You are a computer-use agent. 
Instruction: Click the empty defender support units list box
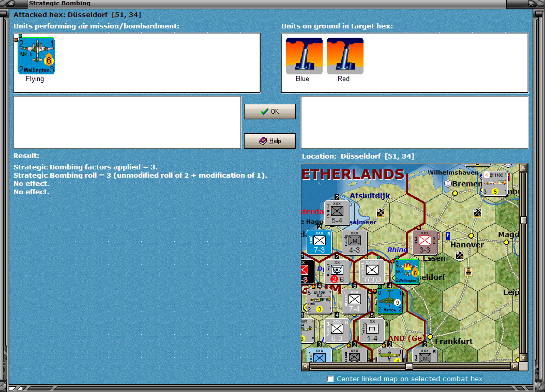(415, 122)
